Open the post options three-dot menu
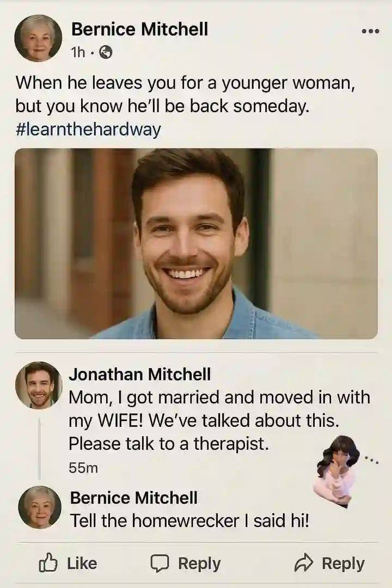The image size is (392, 588). coord(370,32)
